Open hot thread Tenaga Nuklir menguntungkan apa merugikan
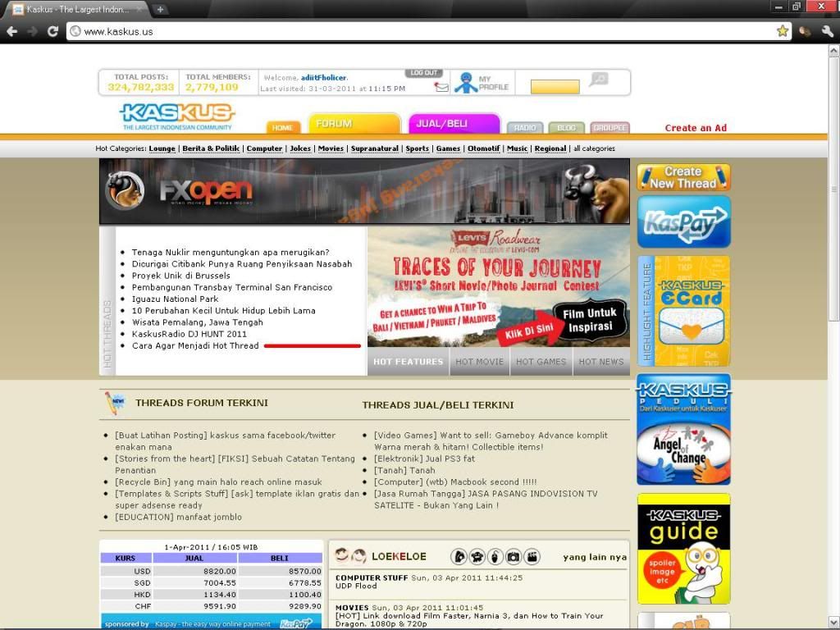This screenshot has width=840, height=630. pyautogui.click(x=231, y=253)
